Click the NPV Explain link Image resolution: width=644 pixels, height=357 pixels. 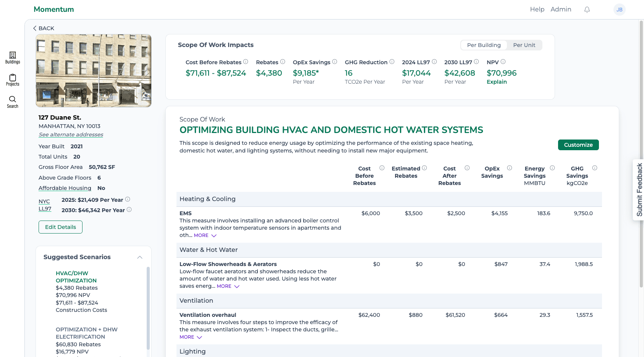[497, 82]
